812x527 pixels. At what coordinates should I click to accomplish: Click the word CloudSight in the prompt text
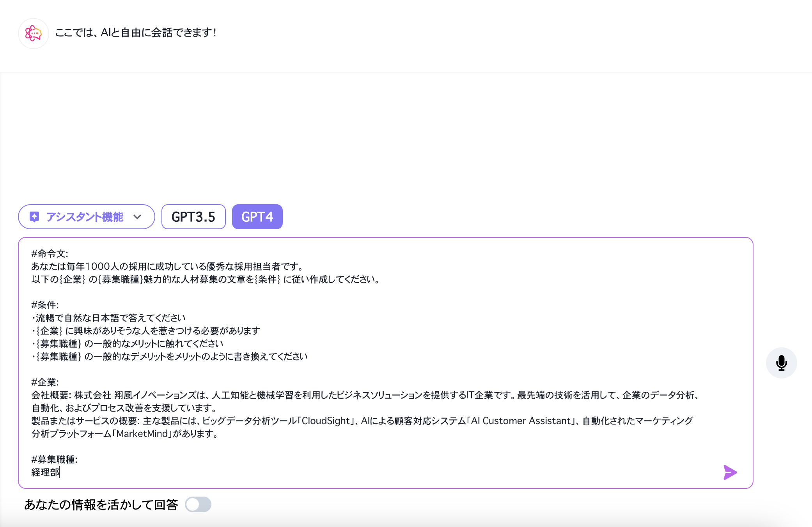coord(326,421)
